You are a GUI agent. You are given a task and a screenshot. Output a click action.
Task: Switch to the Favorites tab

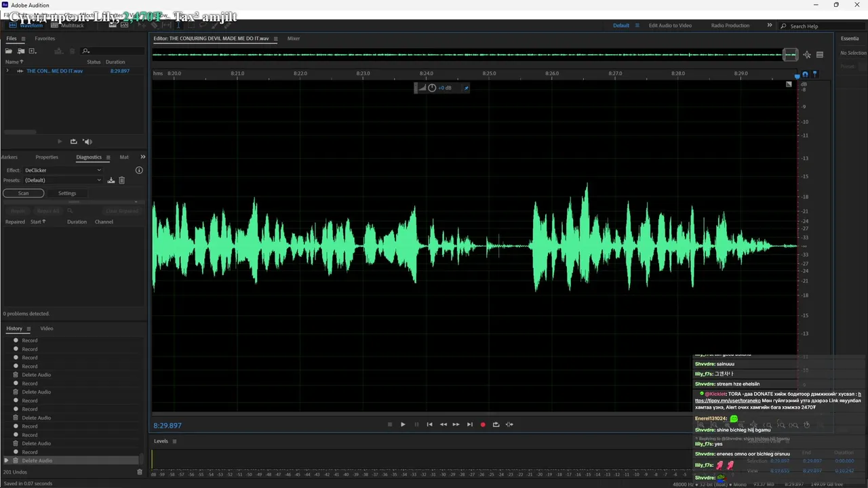45,39
